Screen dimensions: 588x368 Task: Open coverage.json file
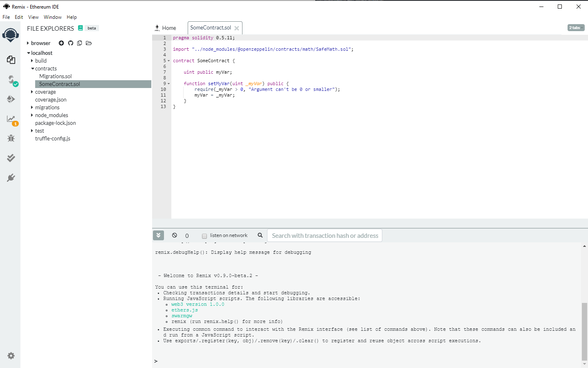[x=51, y=99]
